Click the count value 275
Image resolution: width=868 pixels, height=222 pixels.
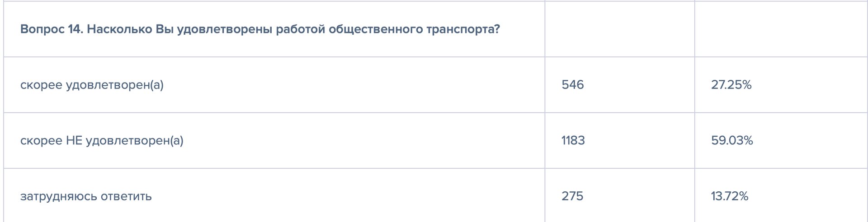coord(572,196)
